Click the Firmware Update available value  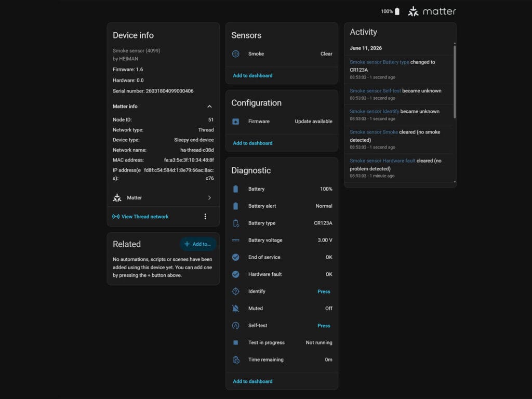(x=313, y=122)
